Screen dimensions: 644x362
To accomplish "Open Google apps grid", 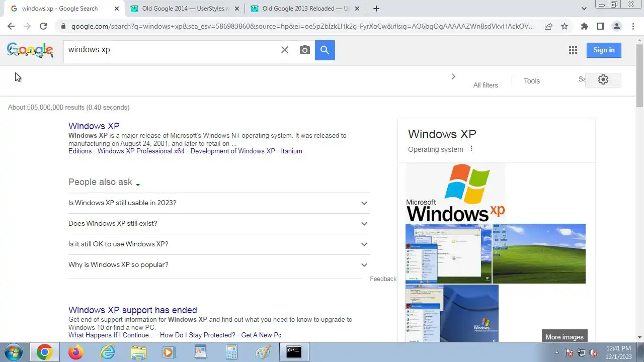I will 573,50.
